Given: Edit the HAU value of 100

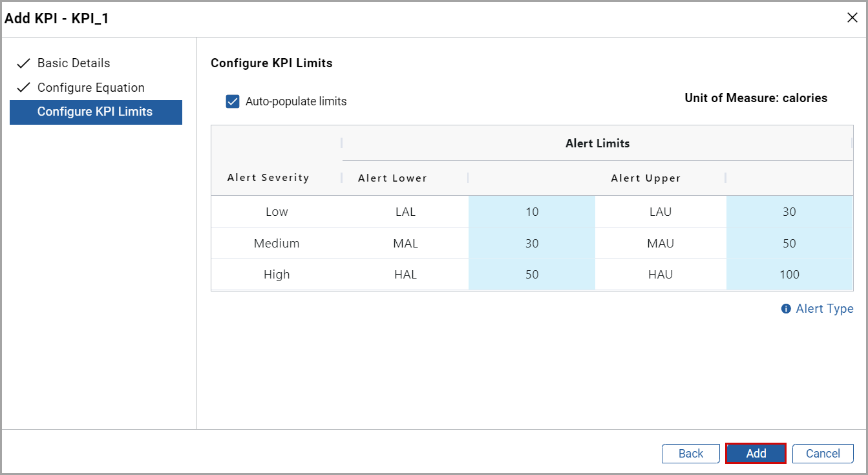Looking at the screenshot, I should click(x=789, y=274).
